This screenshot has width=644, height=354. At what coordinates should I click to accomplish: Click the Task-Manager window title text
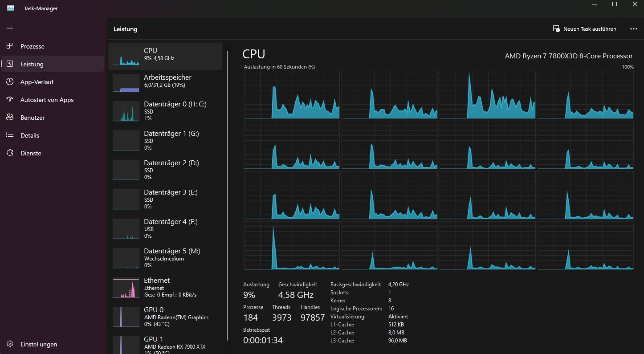click(x=41, y=8)
